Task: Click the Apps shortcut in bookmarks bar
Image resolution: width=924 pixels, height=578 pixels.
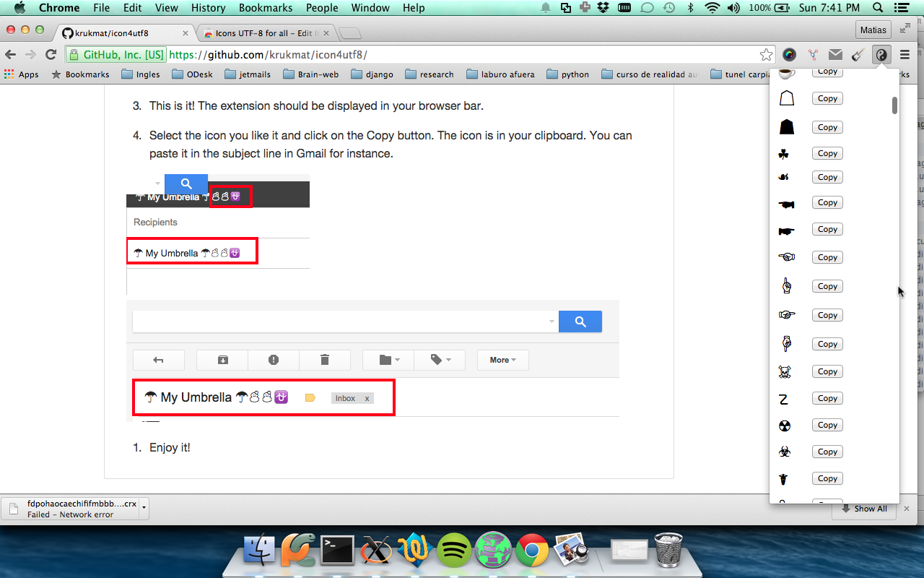Action: point(22,74)
